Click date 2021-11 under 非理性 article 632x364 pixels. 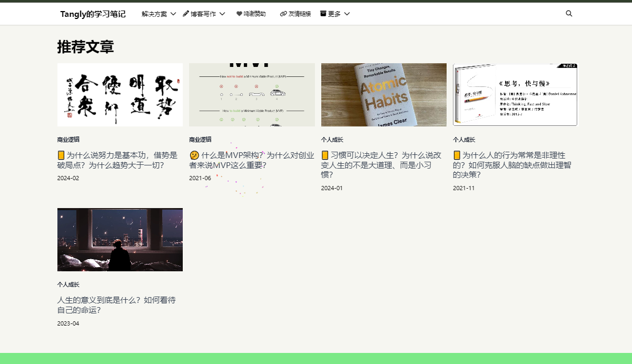pyautogui.click(x=463, y=188)
